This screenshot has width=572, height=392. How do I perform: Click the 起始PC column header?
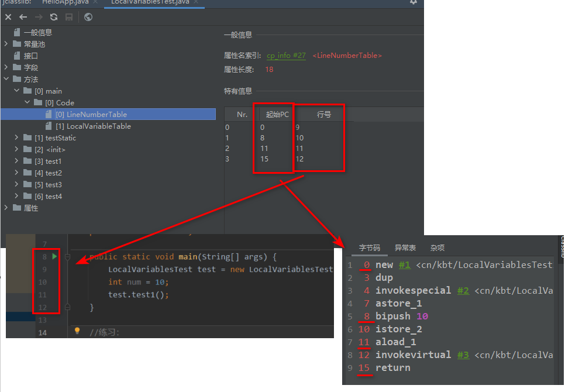point(277,114)
